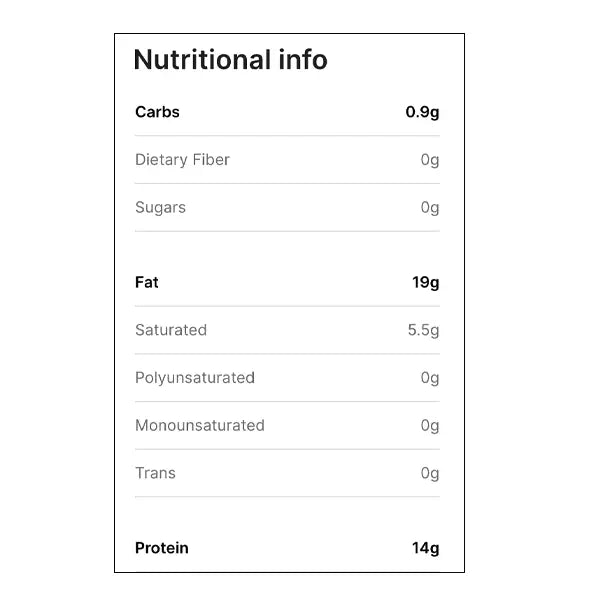Image resolution: width=600 pixels, height=600 pixels.
Task: Click the Monounsaturated 0g value
Action: coord(430,426)
